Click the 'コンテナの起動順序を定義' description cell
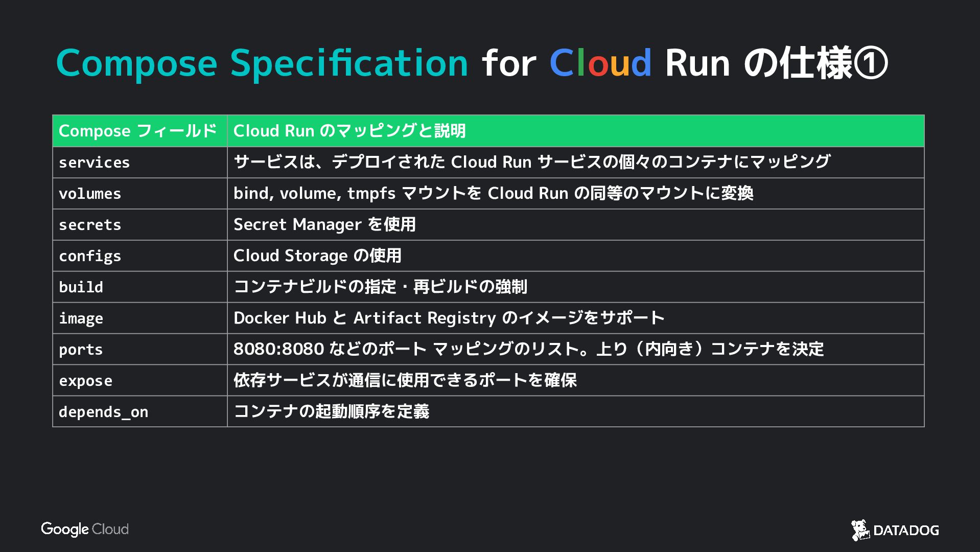 point(331,412)
